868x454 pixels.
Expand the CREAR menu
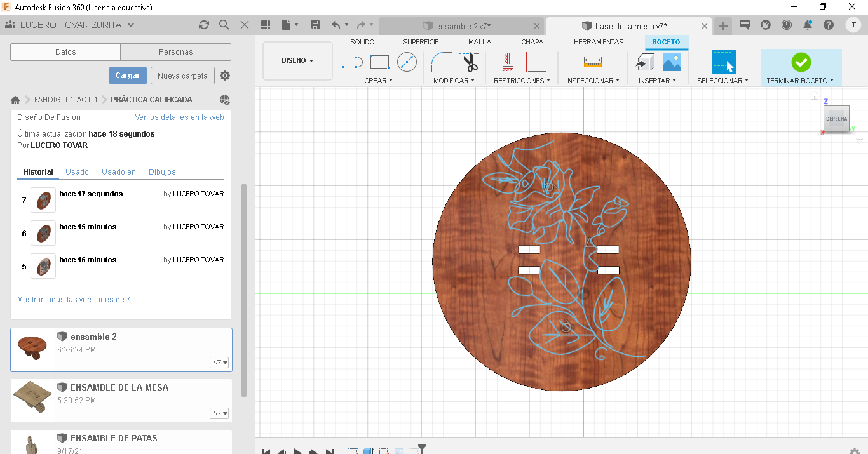click(379, 81)
